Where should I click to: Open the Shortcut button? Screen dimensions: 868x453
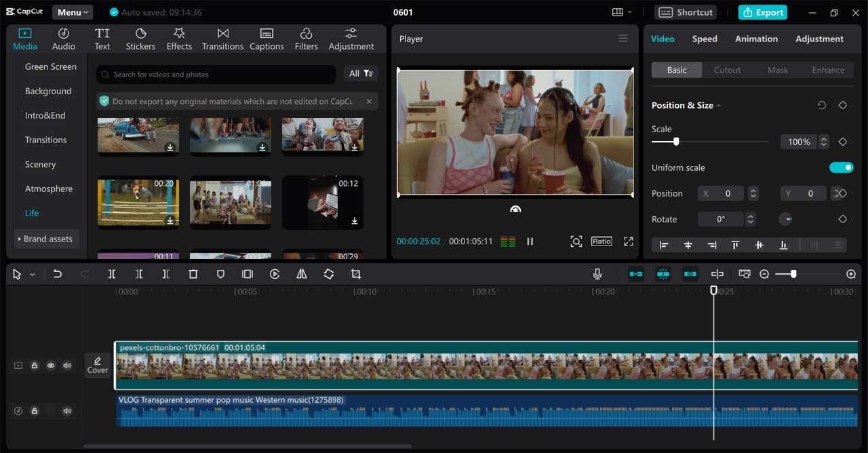[x=686, y=12]
